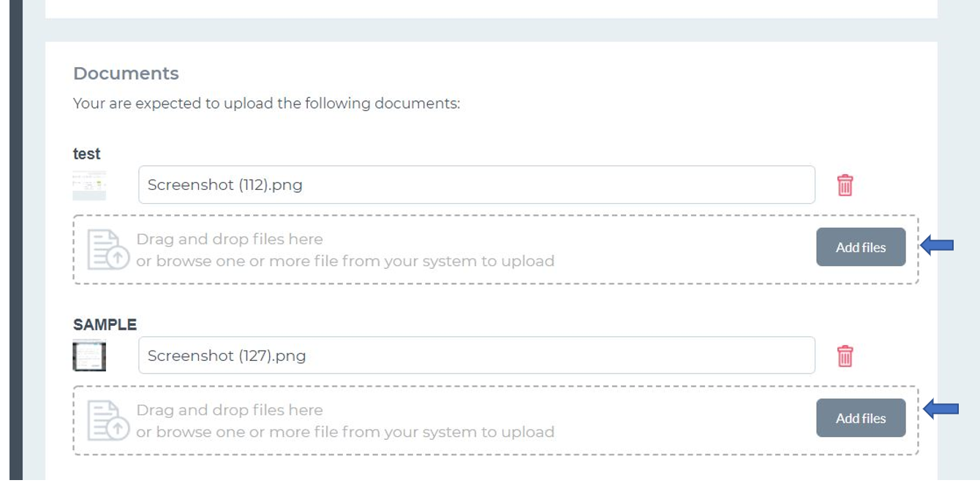Add files to the test document section

(x=861, y=247)
